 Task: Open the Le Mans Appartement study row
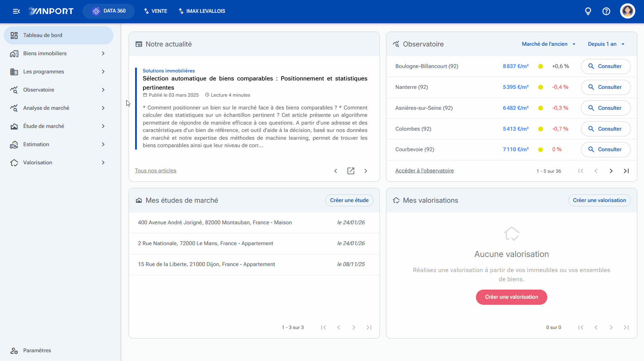[x=254, y=243]
